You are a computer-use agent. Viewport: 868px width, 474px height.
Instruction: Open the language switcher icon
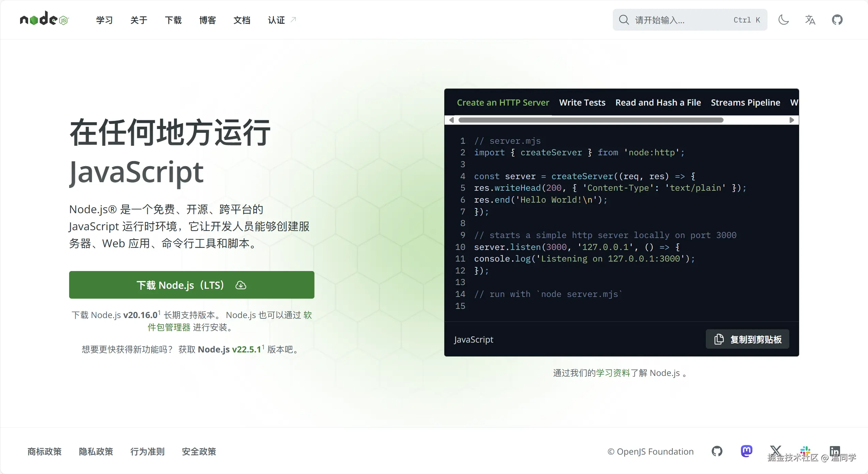[x=810, y=20]
